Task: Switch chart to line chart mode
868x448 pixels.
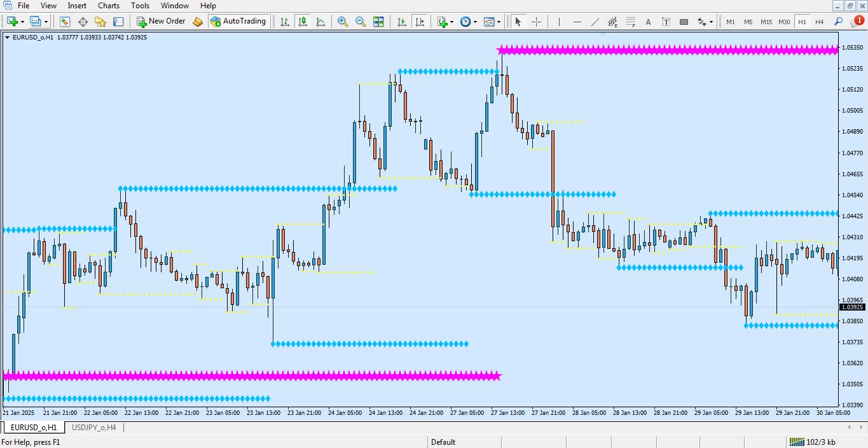Action: (x=321, y=21)
